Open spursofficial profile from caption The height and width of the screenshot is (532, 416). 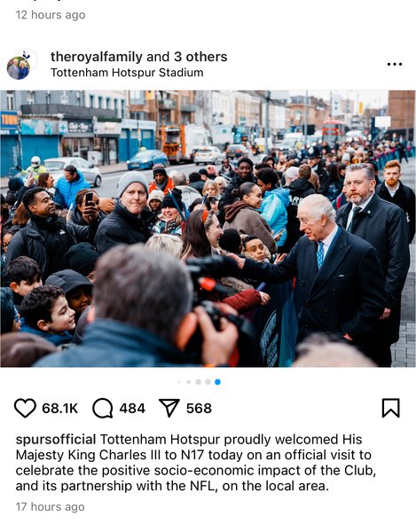pos(56,440)
